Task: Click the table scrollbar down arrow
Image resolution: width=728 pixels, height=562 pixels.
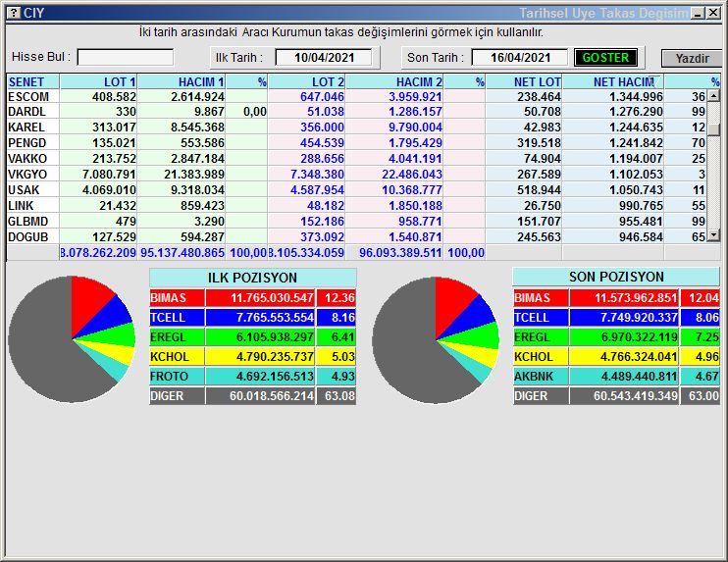Action: click(x=713, y=235)
